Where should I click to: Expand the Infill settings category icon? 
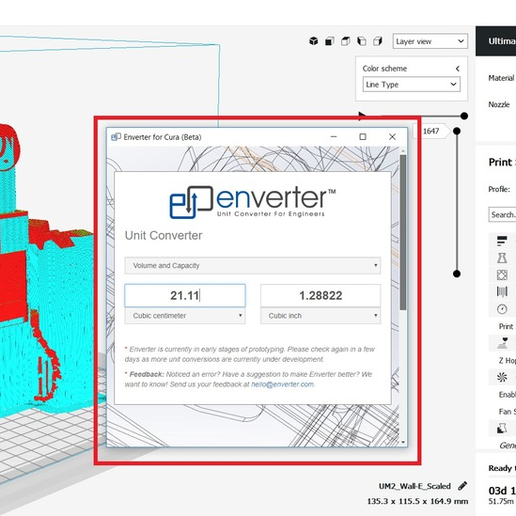502,275
